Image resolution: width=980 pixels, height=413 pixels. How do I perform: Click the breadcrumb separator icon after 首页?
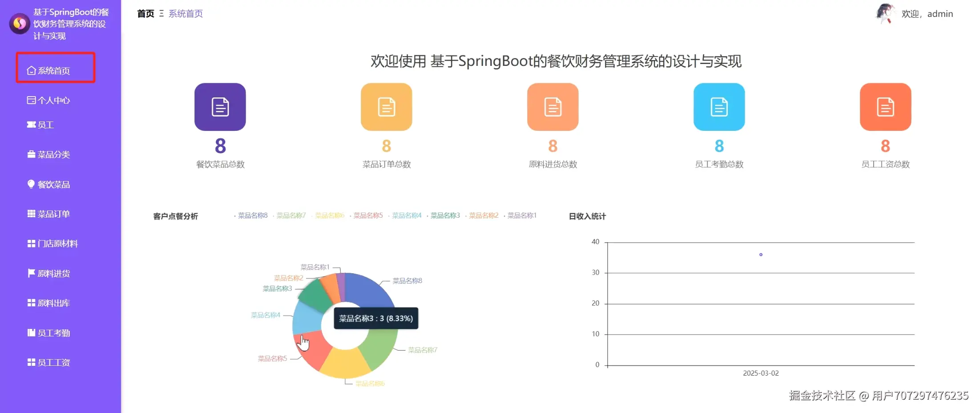[x=161, y=14]
